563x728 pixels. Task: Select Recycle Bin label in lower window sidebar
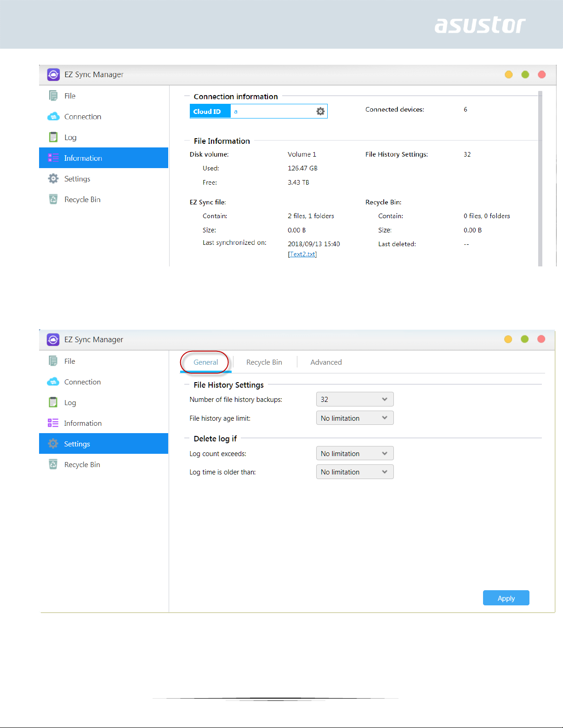pyautogui.click(x=82, y=465)
